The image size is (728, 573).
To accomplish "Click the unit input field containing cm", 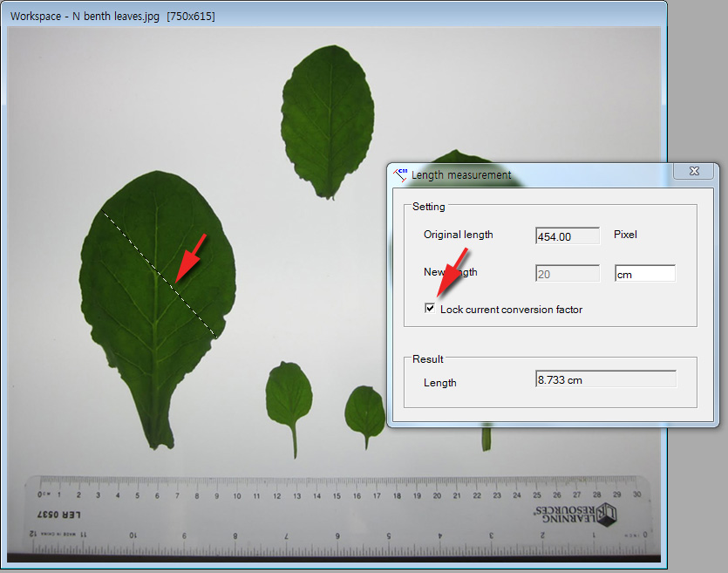I will click(x=644, y=274).
